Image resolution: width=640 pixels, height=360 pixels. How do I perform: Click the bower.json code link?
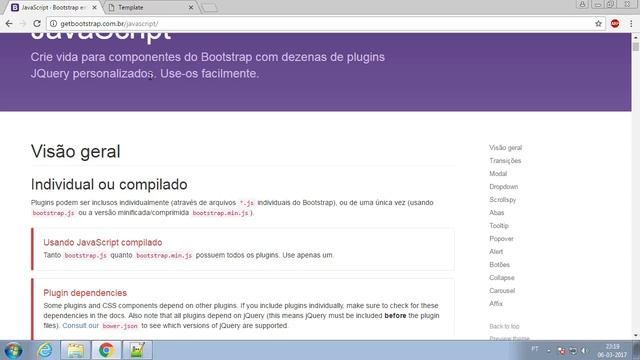[x=120, y=326]
